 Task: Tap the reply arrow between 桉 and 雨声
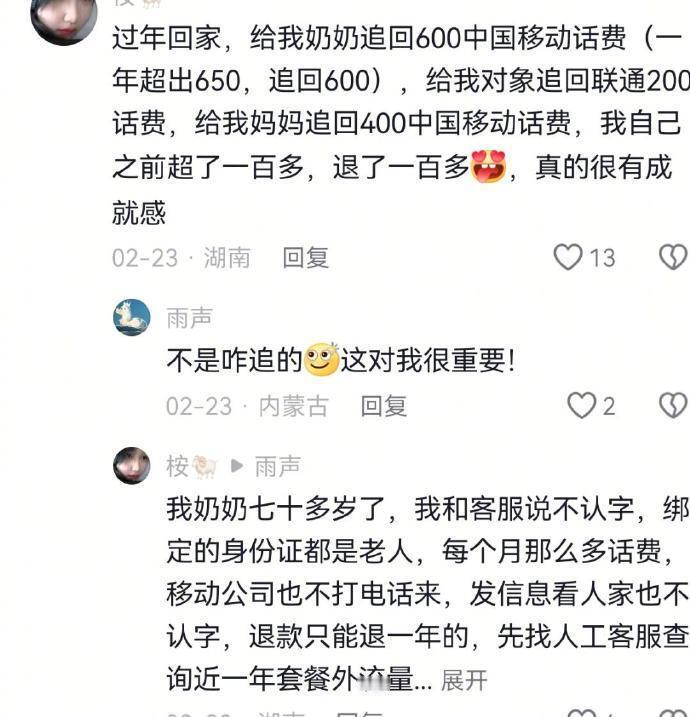tap(237, 466)
